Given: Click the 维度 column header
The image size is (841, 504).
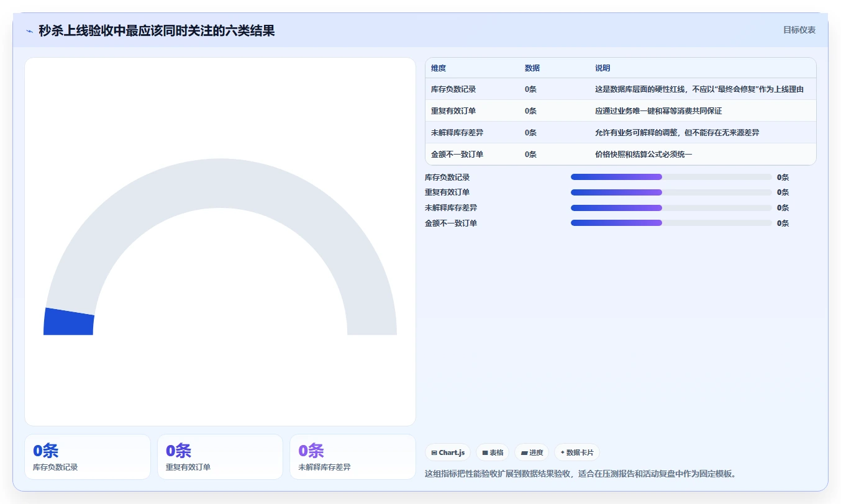Looking at the screenshot, I should (439, 68).
